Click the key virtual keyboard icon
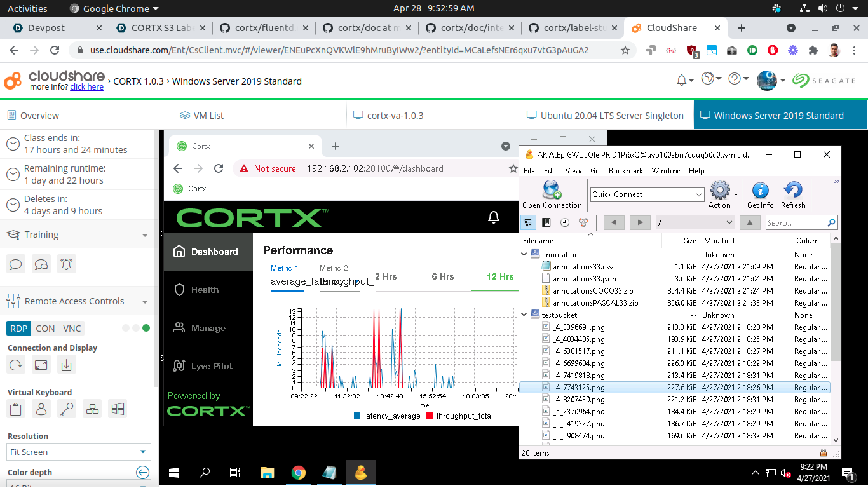868x488 pixels. 67,409
